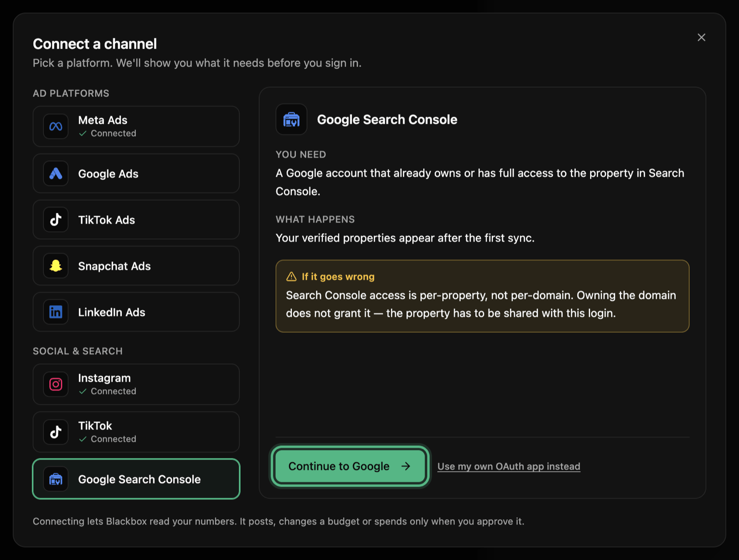739x560 pixels.
Task: Click the arrow on Continue to Google
Action: click(406, 466)
